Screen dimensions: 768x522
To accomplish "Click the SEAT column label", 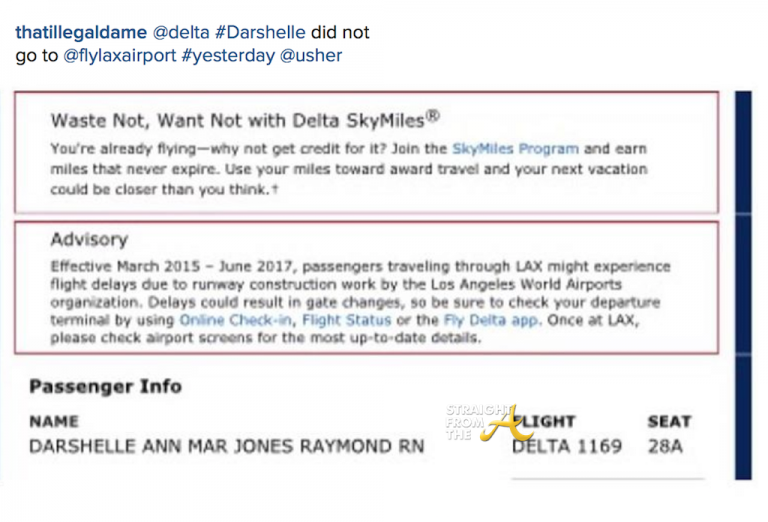I will pos(668,422).
